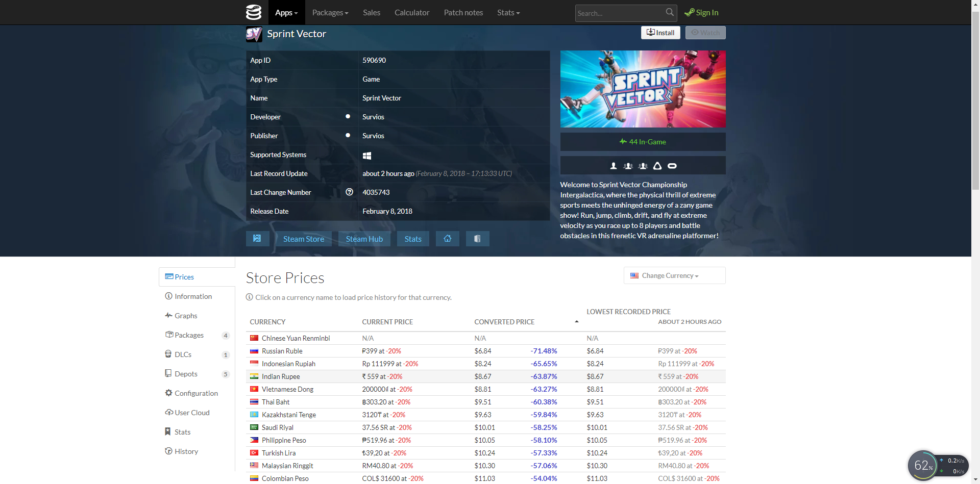Click the dot icon in the Developer row

tap(348, 117)
